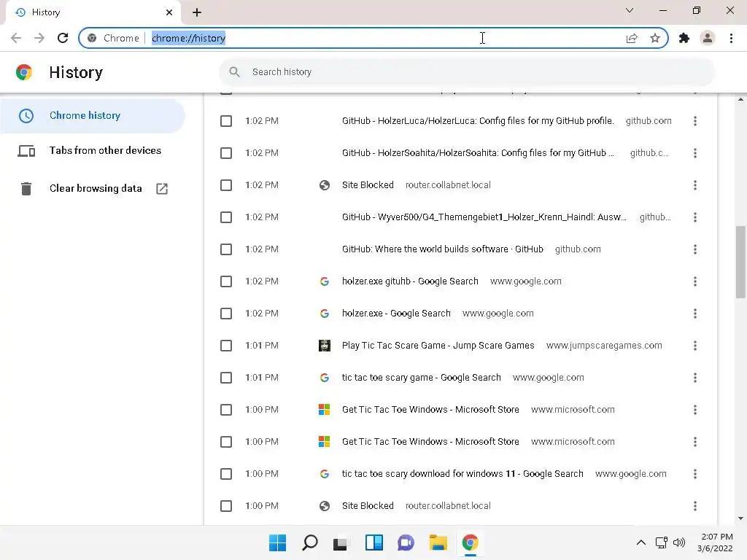Open Widgets from the taskbar
747x560 pixels.
tap(374, 542)
